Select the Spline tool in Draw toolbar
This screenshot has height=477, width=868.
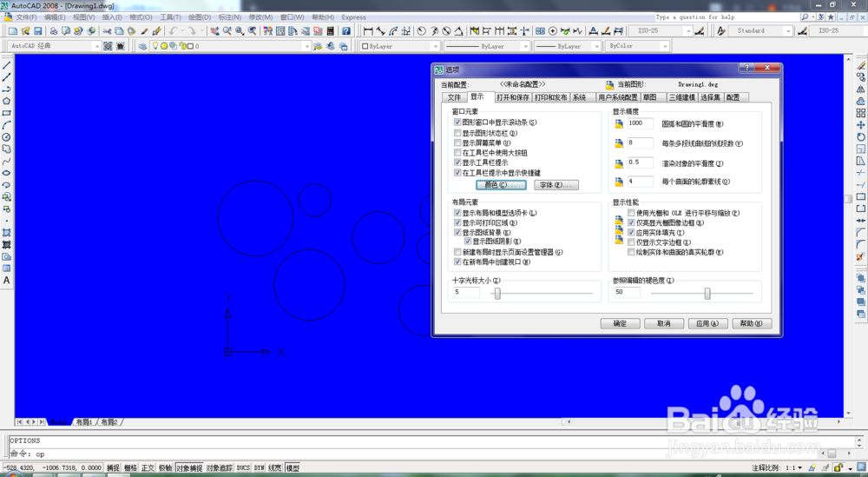[7, 162]
